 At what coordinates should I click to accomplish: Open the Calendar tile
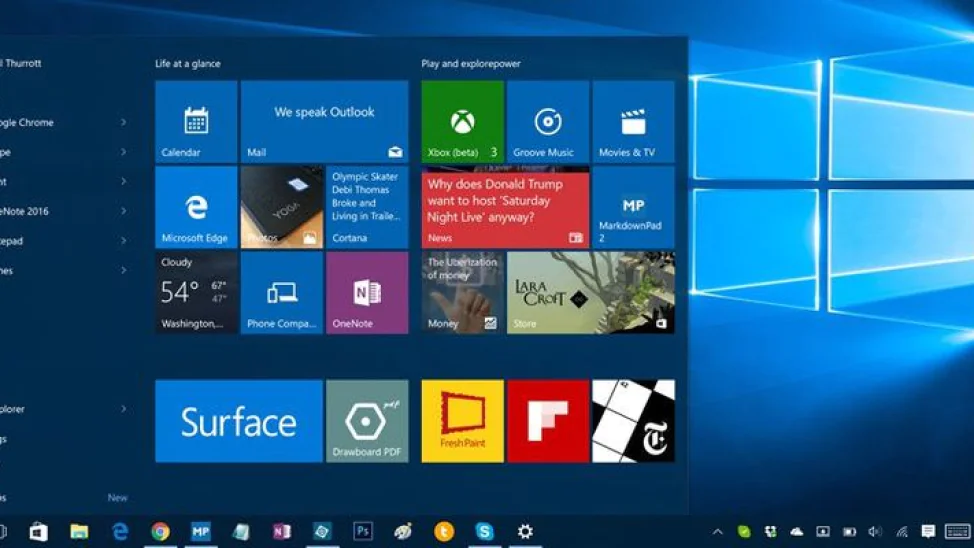point(196,122)
